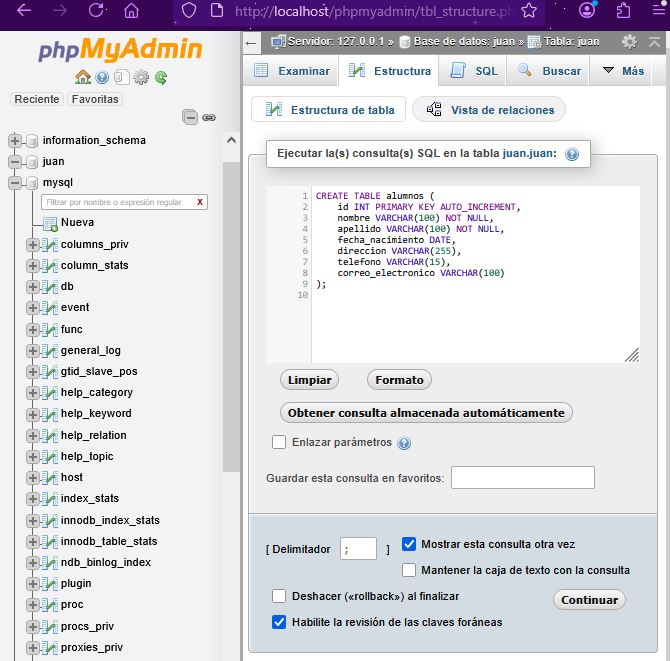Expand the information_schema database node
The height and width of the screenshot is (661, 670).
coord(15,140)
